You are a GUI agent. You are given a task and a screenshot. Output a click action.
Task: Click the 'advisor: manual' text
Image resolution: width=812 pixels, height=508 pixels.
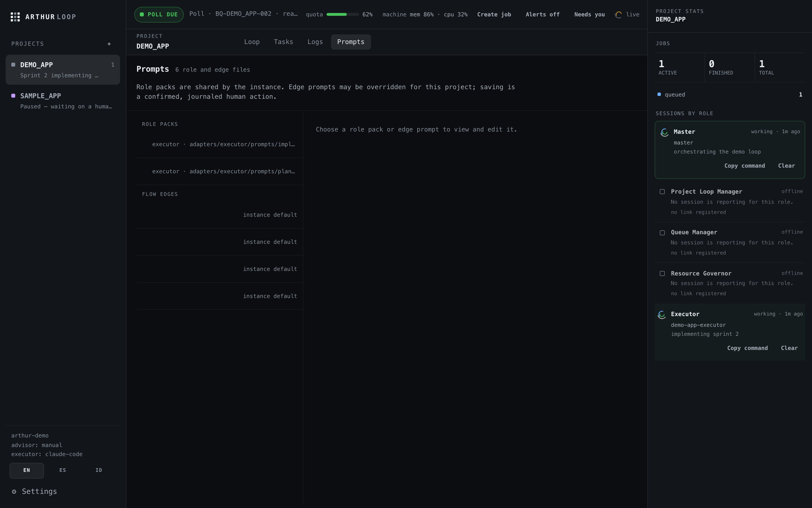coord(37,445)
